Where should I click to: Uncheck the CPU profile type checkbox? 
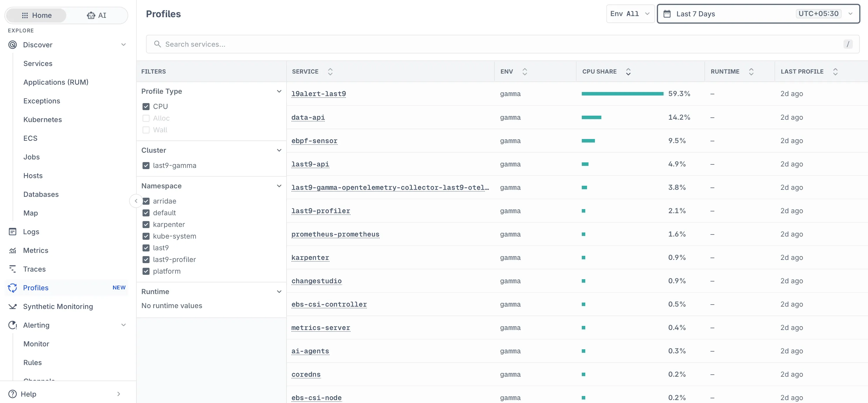tap(146, 107)
